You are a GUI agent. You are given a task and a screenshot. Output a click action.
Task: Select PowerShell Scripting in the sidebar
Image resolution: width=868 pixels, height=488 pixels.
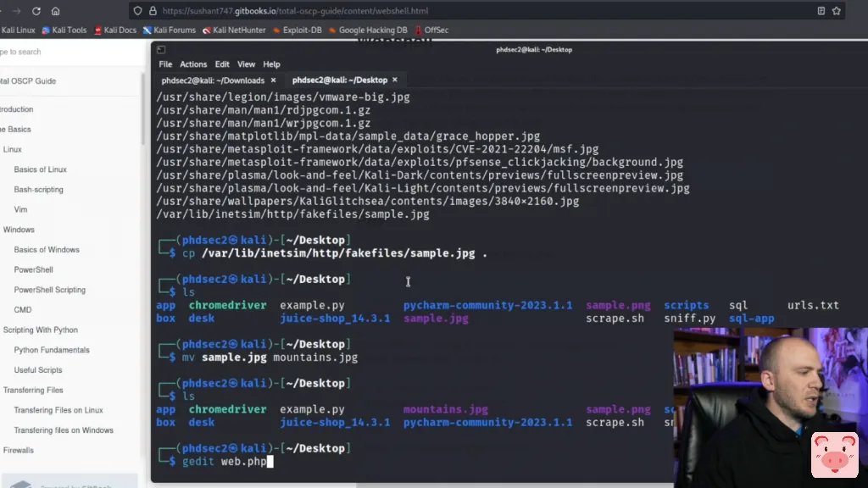pyautogui.click(x=49, y=290)
